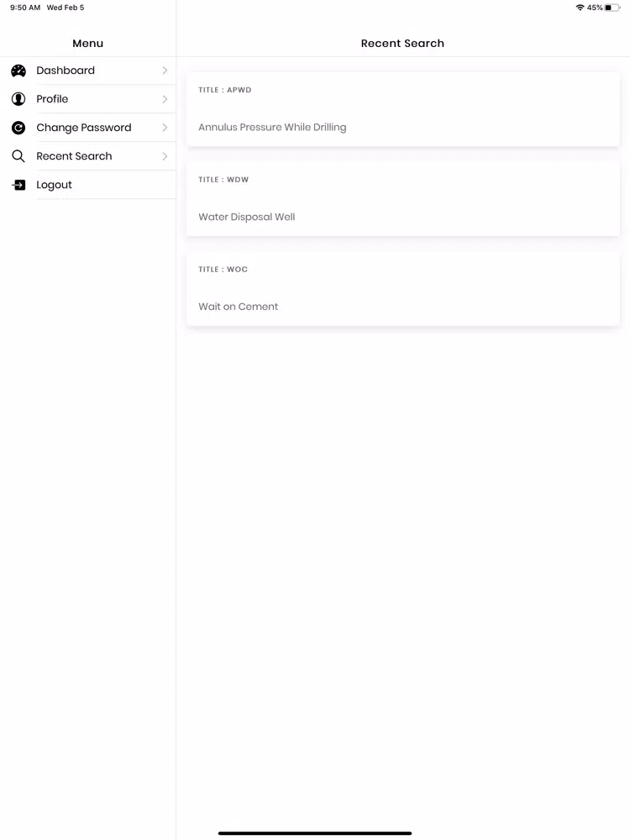
Task: Tap the Logout text label
Action: coord(54,185)
